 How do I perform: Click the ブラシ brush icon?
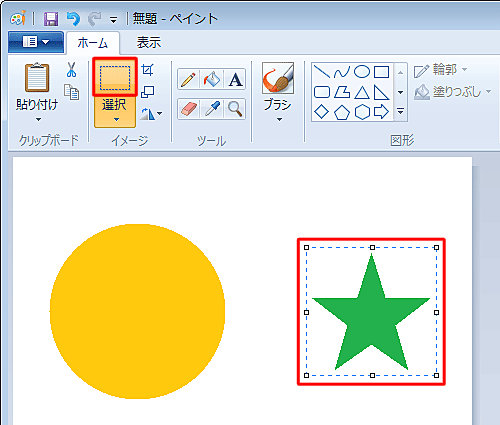click(278, 78)
